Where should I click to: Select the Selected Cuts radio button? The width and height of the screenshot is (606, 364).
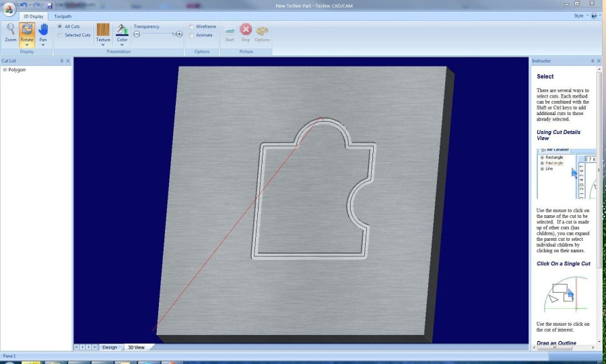click(x=60, y=35)
